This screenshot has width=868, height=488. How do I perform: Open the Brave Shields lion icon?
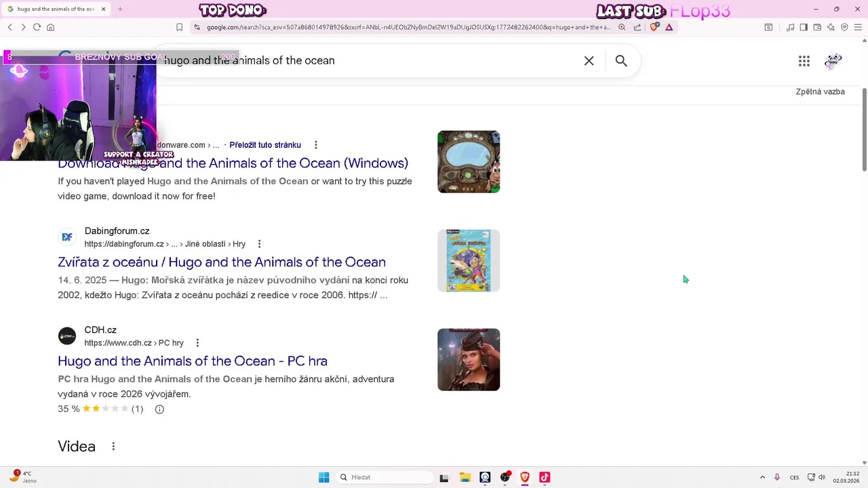[x=654, y=27]
